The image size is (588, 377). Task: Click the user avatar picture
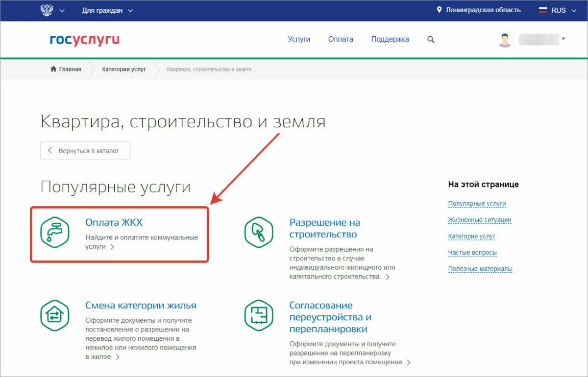click(505, 40)
